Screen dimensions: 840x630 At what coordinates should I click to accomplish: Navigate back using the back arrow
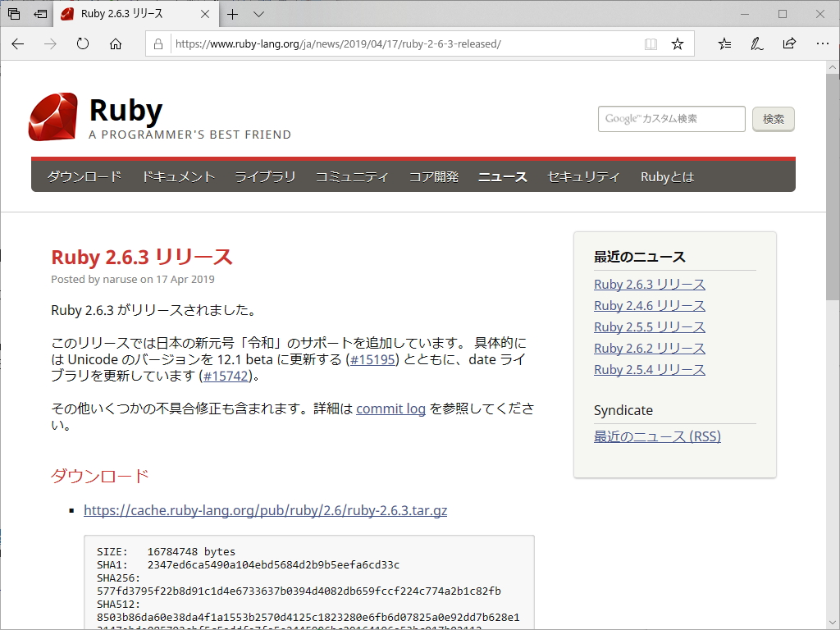17,45
